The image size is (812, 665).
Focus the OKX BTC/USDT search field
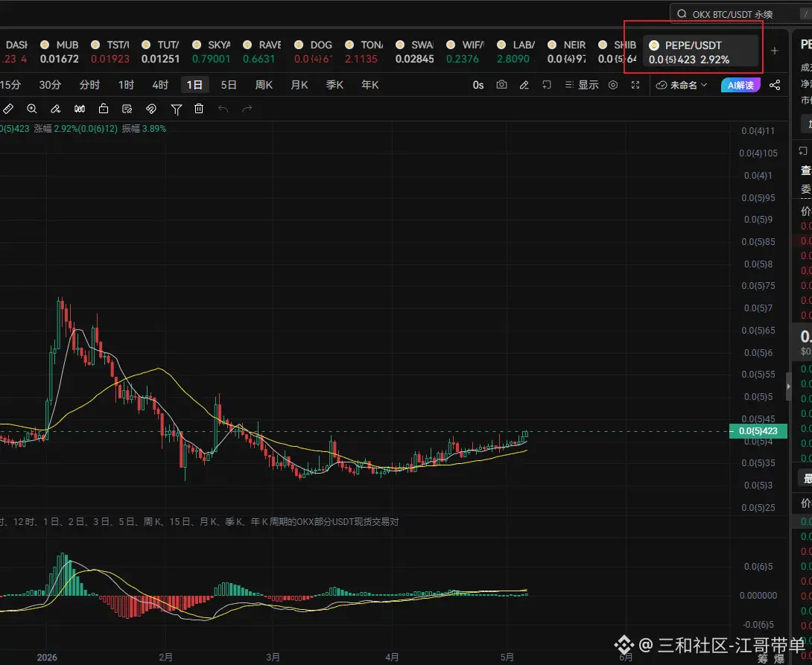tap(740, 14)
